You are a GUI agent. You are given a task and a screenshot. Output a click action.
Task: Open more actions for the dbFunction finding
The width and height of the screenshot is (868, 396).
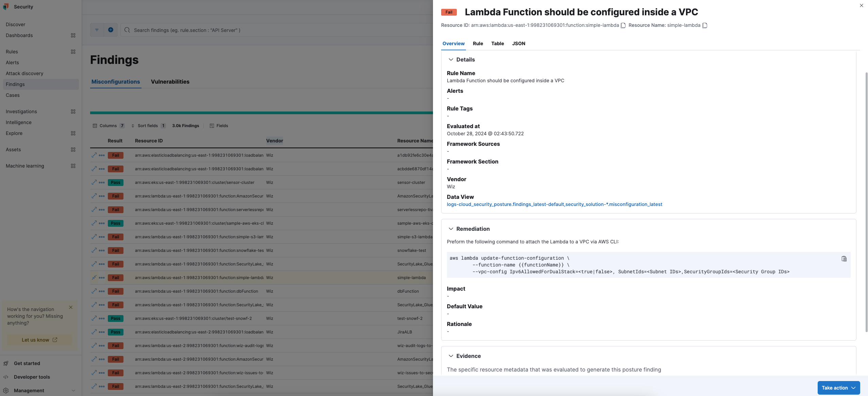(x=102, y=291)
